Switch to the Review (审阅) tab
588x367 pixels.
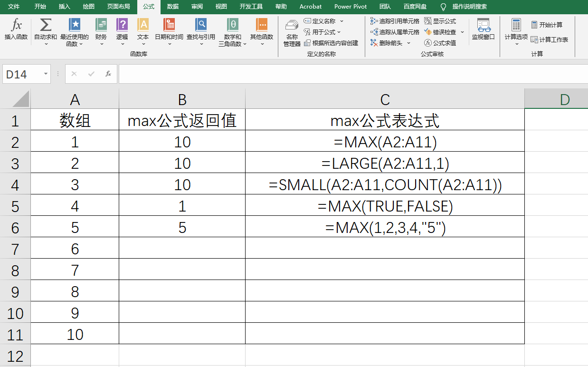tap(197, 7)
